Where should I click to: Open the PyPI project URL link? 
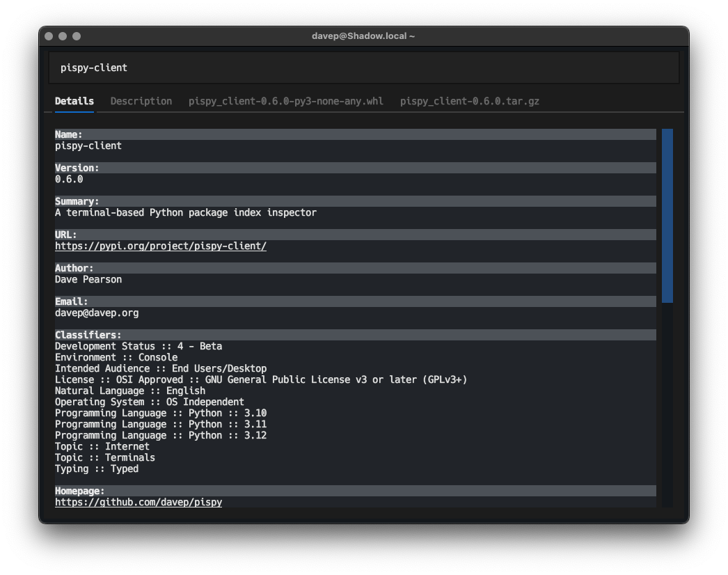point(160,246)
